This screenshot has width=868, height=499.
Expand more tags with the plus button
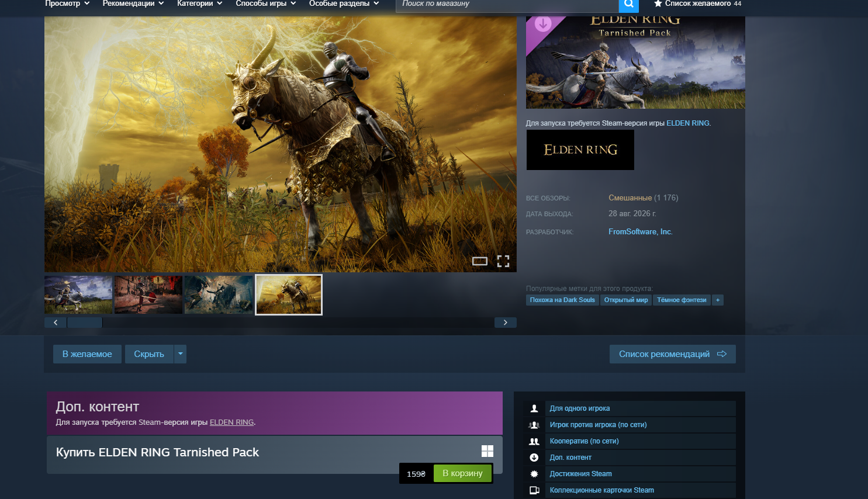tap(718, 300)
